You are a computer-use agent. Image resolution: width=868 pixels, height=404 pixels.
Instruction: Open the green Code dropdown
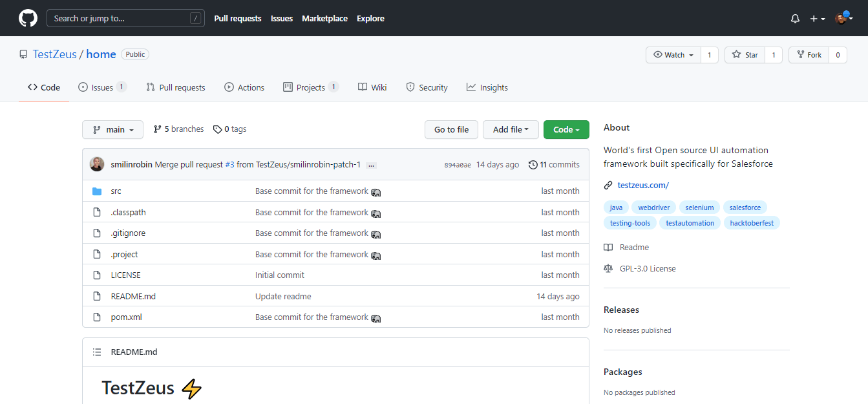pyautogui.click(x=566, y=129)
